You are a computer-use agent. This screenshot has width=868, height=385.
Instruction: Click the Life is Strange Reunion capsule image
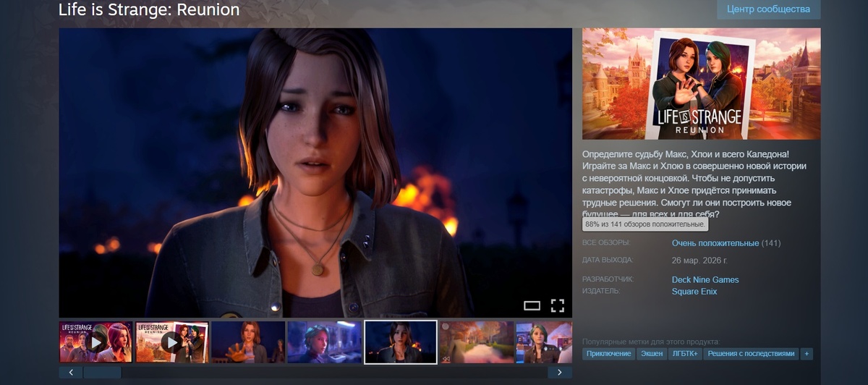pyautogui.click(x=701, y=83)
